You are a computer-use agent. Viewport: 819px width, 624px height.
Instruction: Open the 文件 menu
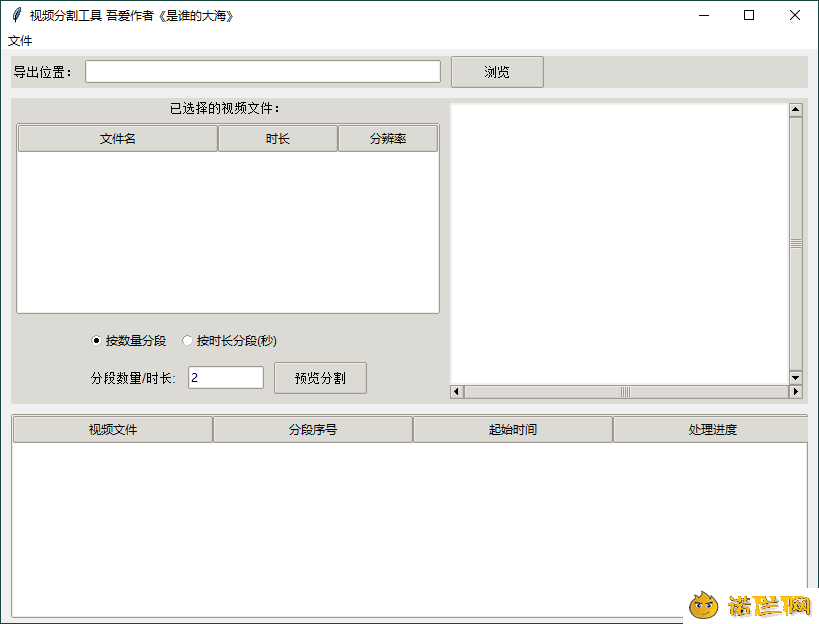tap(20, 41)
